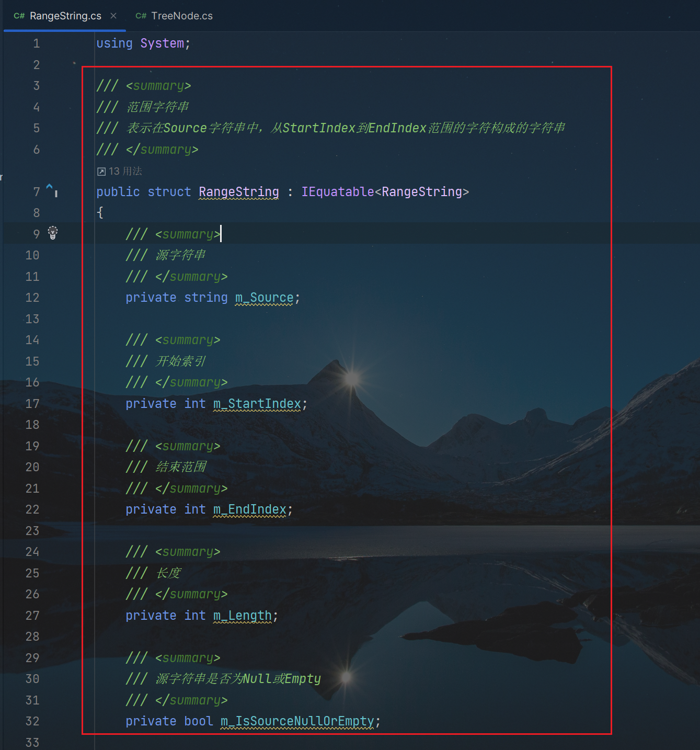
Task: Close the RangeString.cs tab
Action: pos(113,16)
